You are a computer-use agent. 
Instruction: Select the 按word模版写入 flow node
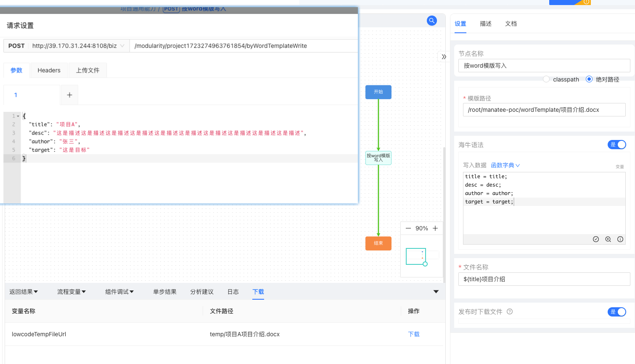[x=378, y=158]
